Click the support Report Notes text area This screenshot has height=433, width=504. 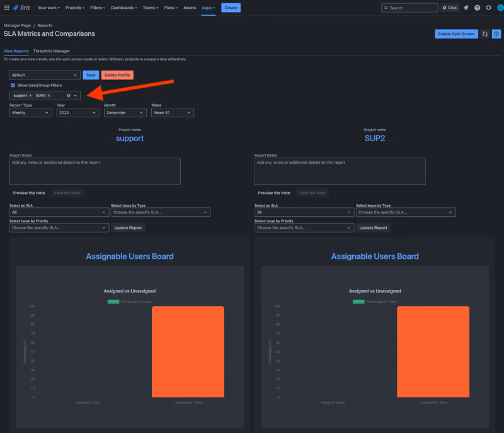[95, 171]
